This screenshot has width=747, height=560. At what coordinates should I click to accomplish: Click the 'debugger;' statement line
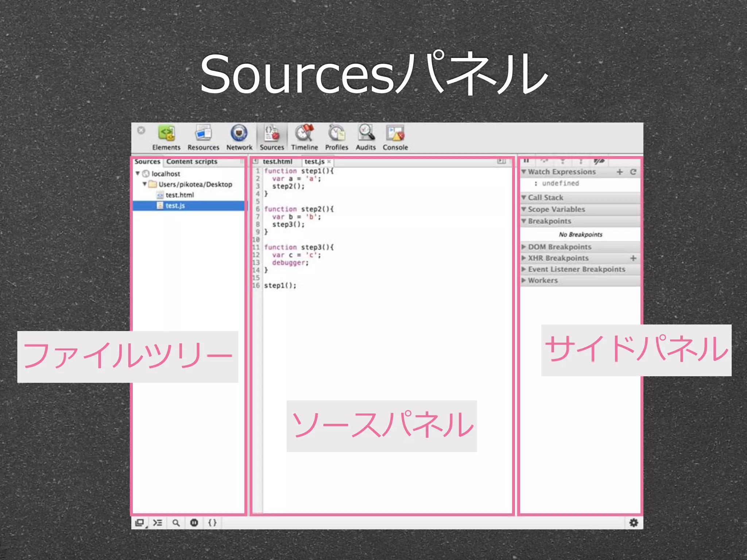coord(290,262)
